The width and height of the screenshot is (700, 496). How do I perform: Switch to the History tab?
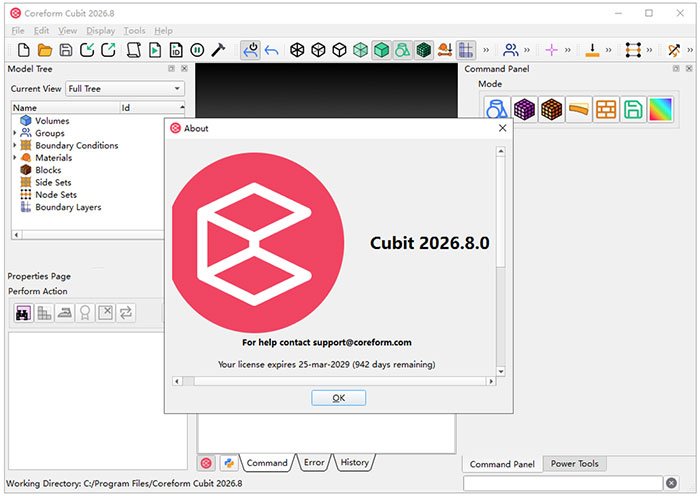pos(354,463)
